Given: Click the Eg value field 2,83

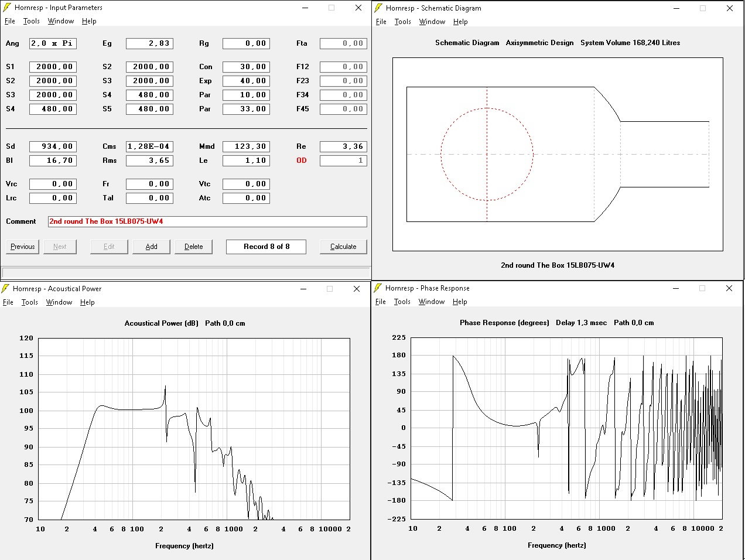Looking at the screenshot, I should [149, 43].
